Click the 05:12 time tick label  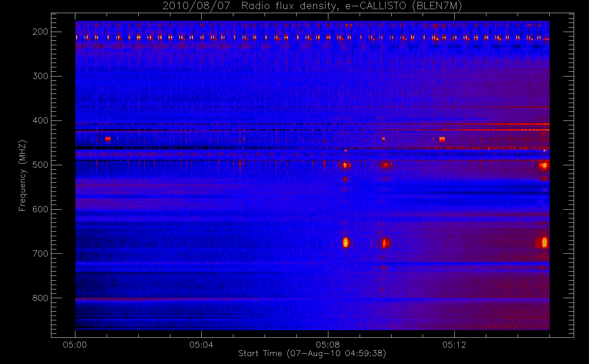[454, 345]
